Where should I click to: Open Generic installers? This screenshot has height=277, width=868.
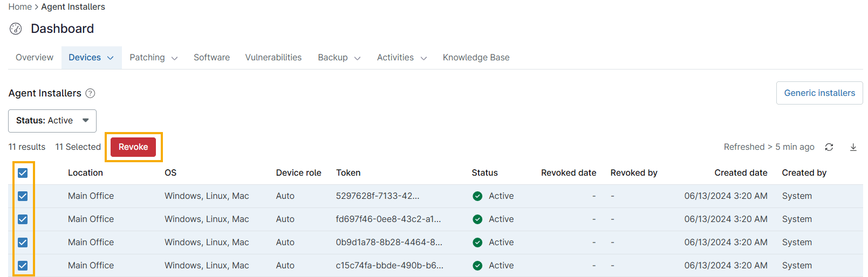819,93
